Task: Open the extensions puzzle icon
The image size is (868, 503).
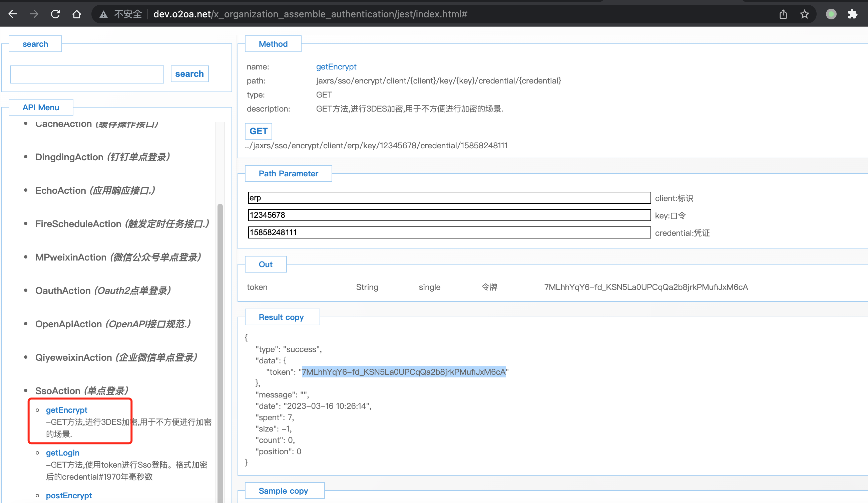Action: 853,14
